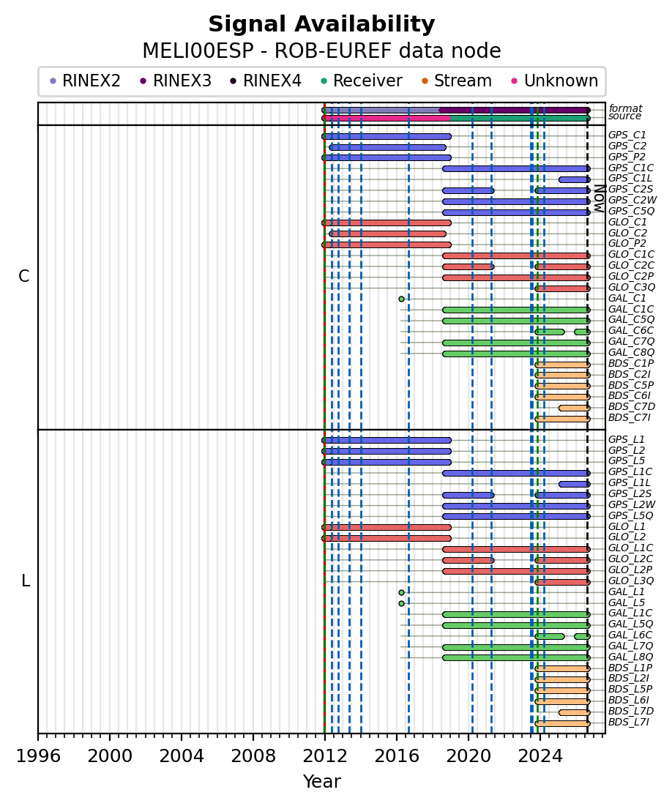The width and height of the screenshot is (672, 806).
Task: Click the BDS_C7D orange availability bar
Action: [x=575, y=408]
